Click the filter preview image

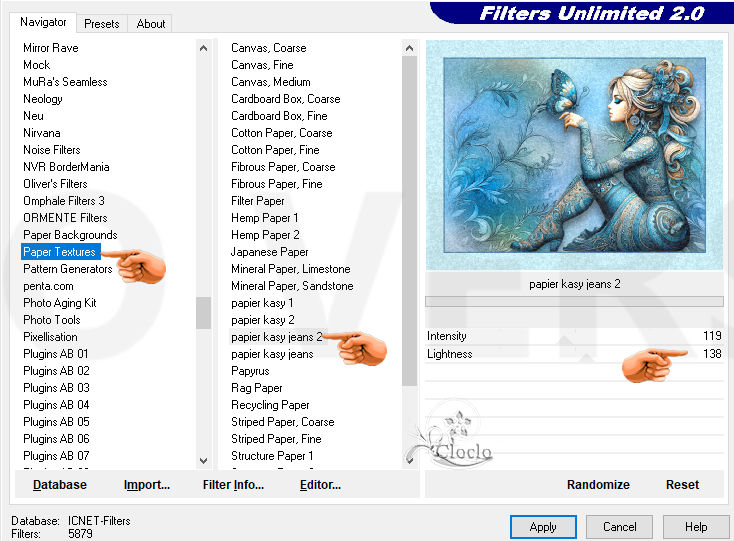[x=574, y=155]
